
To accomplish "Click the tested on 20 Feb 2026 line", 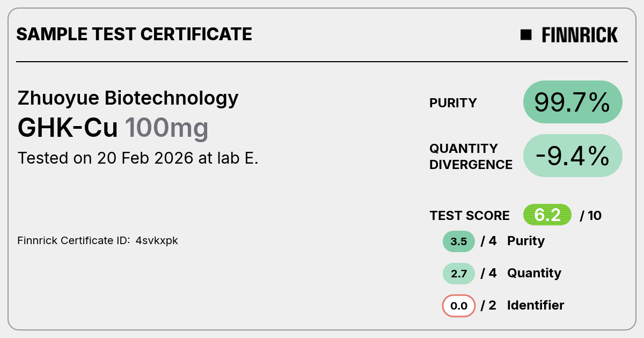I will [x=138, y=158].
